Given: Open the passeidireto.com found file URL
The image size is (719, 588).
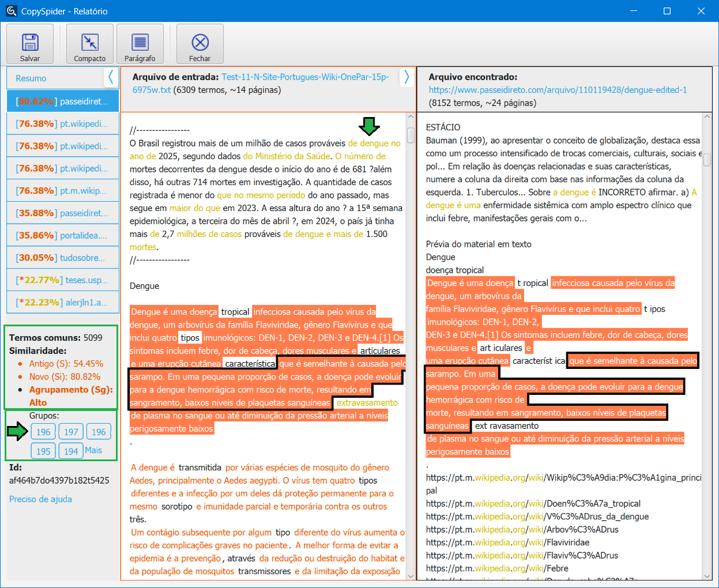Looking at the screenshot, I should click(x=558, y=90).
